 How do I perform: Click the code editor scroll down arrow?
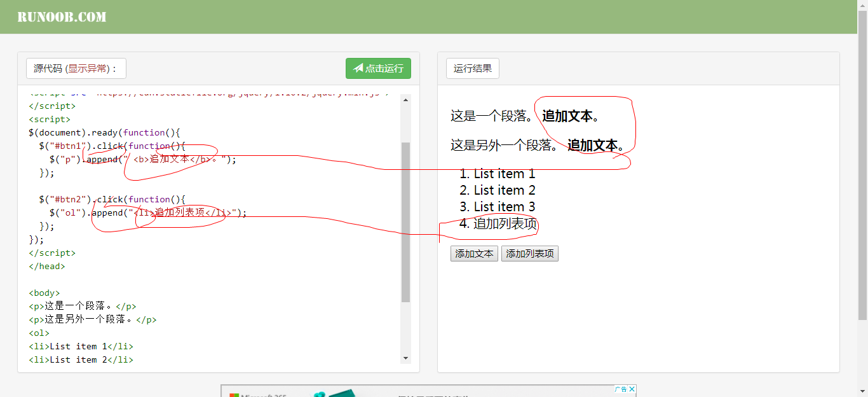[x=406, y=358]
